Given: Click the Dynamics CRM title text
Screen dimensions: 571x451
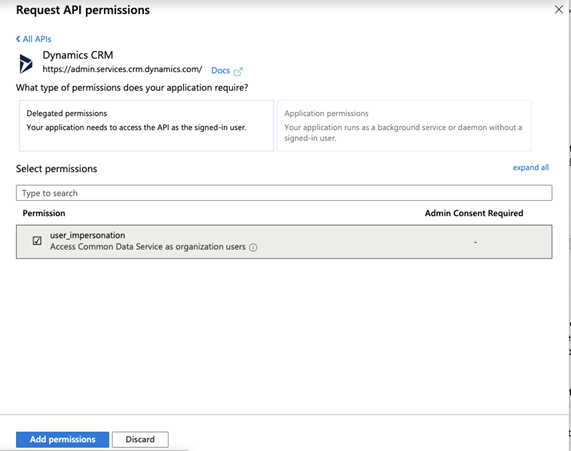Looking at the screenshot, I should pyautogui.click(x=78, y=55).
